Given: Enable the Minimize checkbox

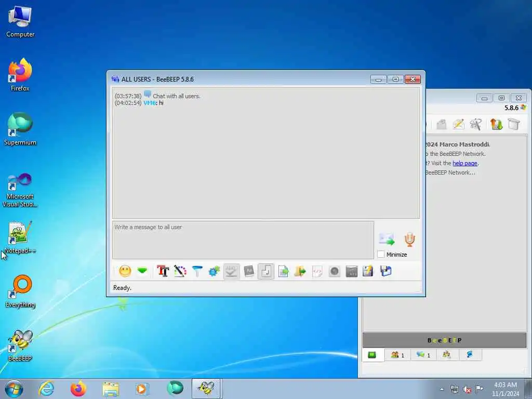Looking at the screenshot, I should click(x=381, y=254).
